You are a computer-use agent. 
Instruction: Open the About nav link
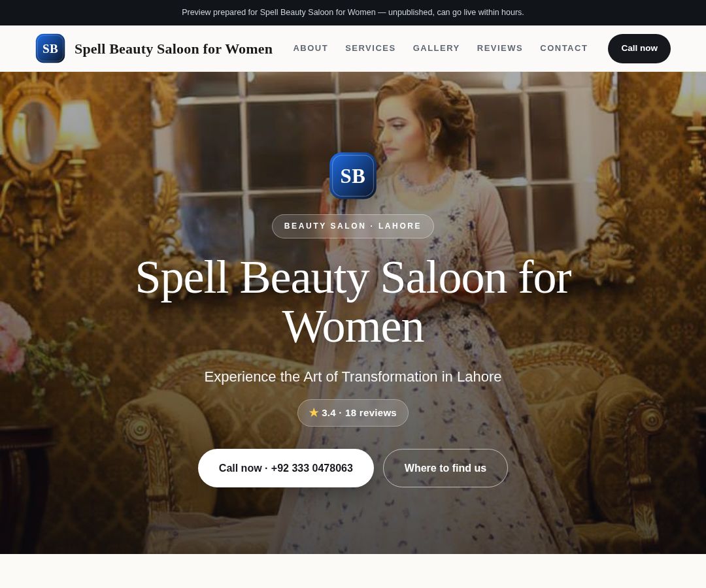tap(311, 48)
